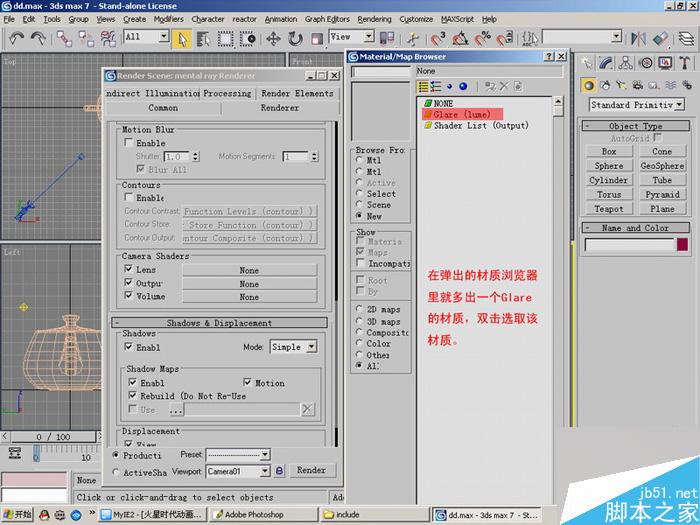Click the Undo arrow in main toolbar
The width and height of the screenshot is (700, 525).
pos(17,38)
